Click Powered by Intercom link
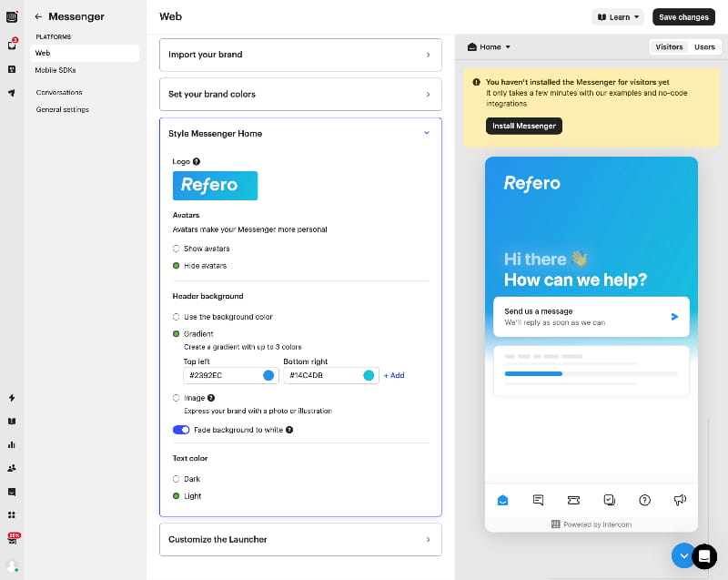This screenshot has width=728, height=580. click(x=591, y=524)
